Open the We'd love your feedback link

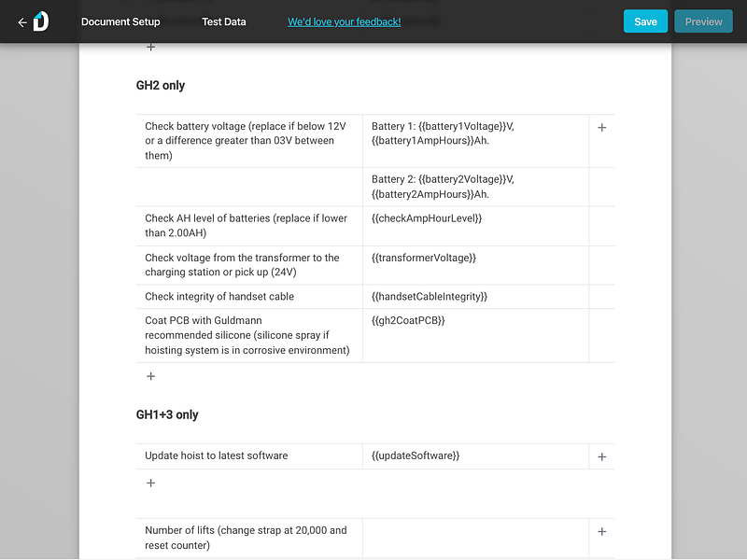(344, 21)
